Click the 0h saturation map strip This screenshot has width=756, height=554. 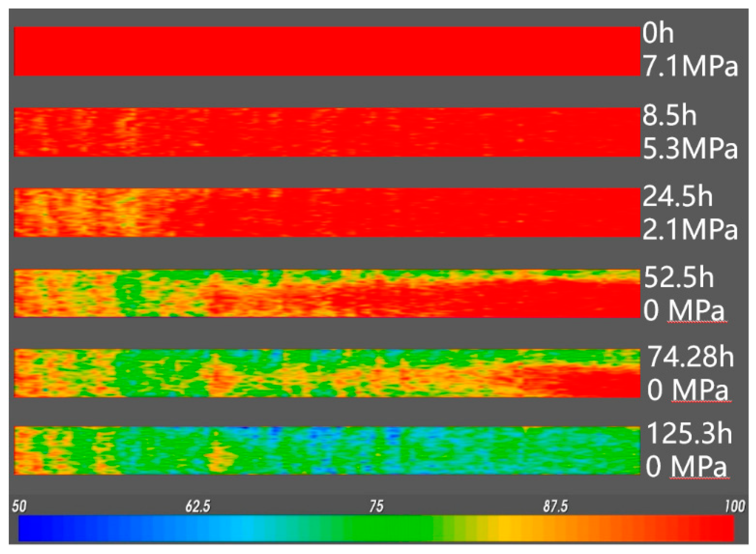point(326,51)
